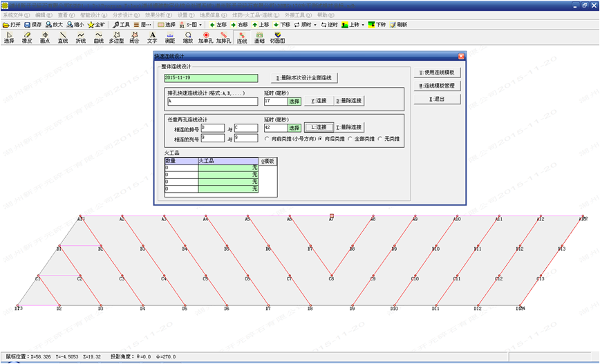Open the 切面图 section view tool
Image resolution: width=600 pixels, height=364 pixels.
click(277, 37)
